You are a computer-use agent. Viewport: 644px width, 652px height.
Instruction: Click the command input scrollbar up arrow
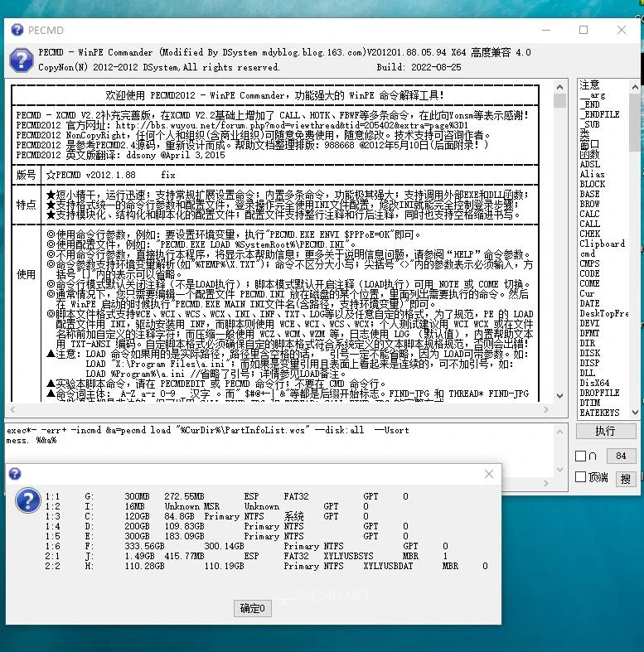560,432
